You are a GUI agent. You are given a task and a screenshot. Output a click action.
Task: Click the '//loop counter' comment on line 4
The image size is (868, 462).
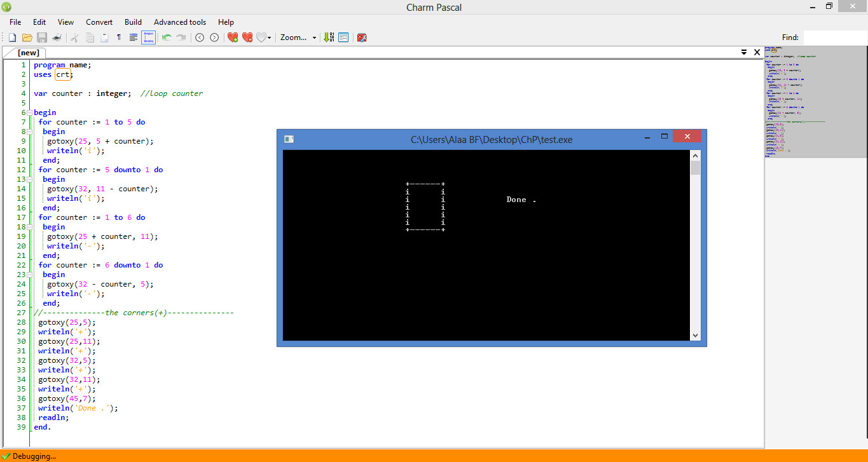(x=172, y=93)
